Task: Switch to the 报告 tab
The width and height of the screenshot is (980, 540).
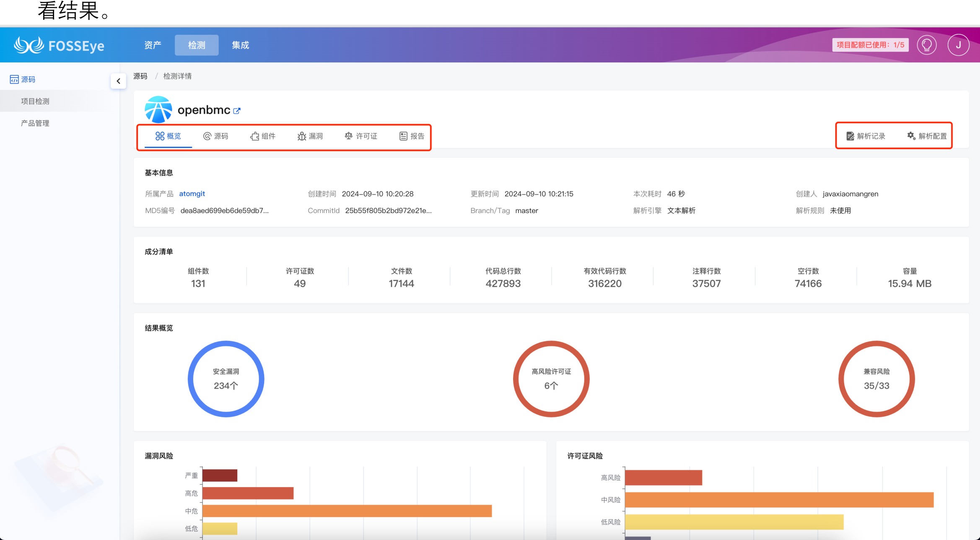Action: click(412, 136)
